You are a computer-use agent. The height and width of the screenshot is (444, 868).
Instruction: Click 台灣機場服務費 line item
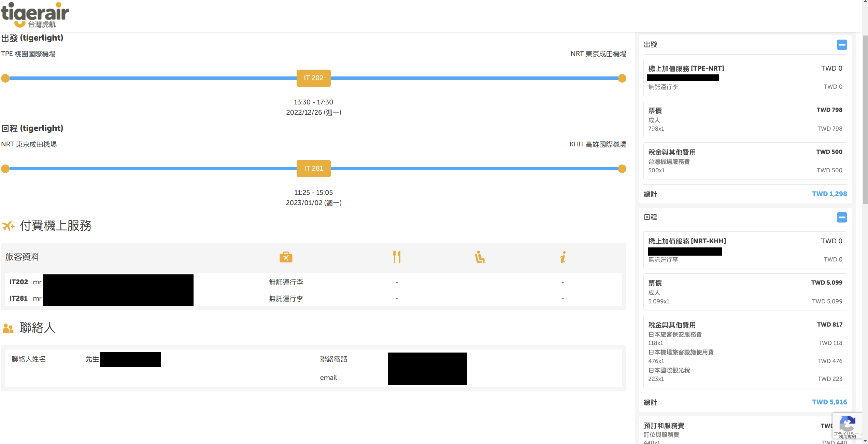[669, 162]
